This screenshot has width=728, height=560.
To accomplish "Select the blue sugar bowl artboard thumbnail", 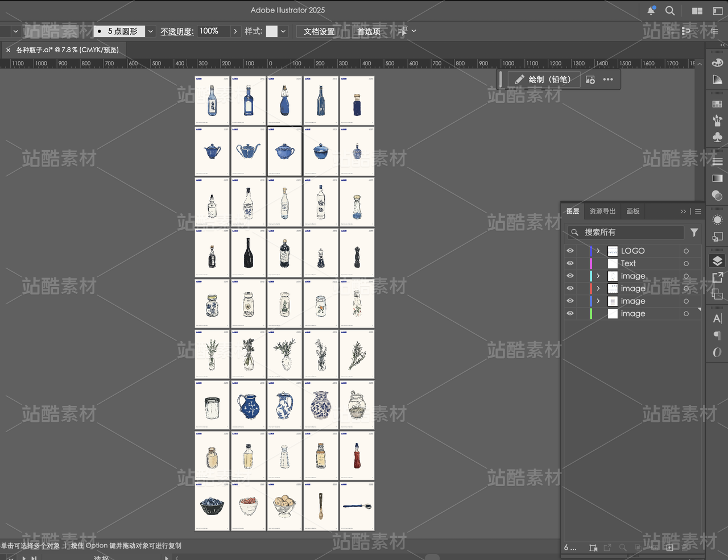I will coord(285,152).
